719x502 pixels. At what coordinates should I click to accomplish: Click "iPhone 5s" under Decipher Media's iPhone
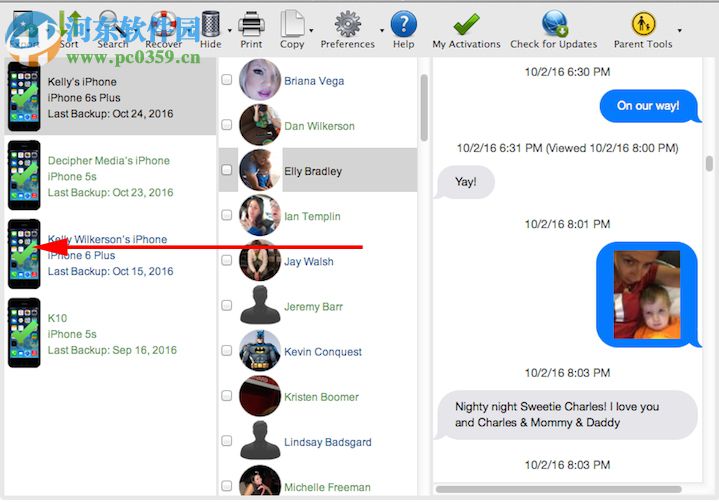(72, 177)
